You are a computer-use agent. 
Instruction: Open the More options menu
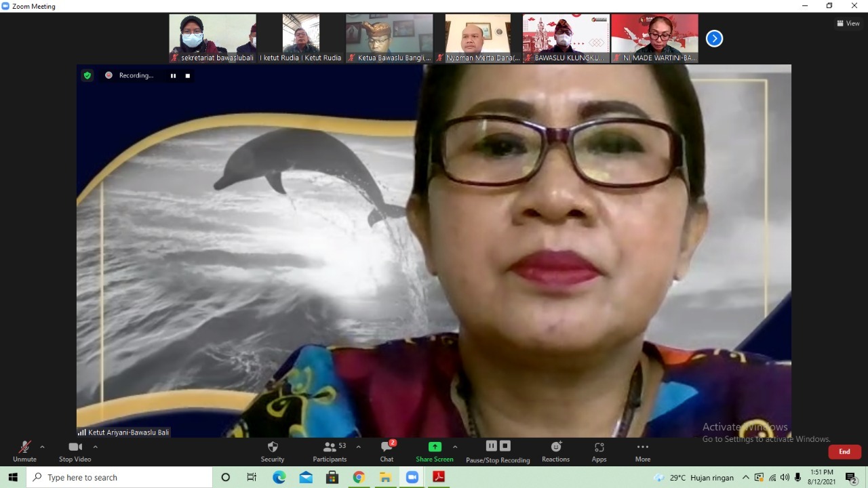[x=642, y=451]
